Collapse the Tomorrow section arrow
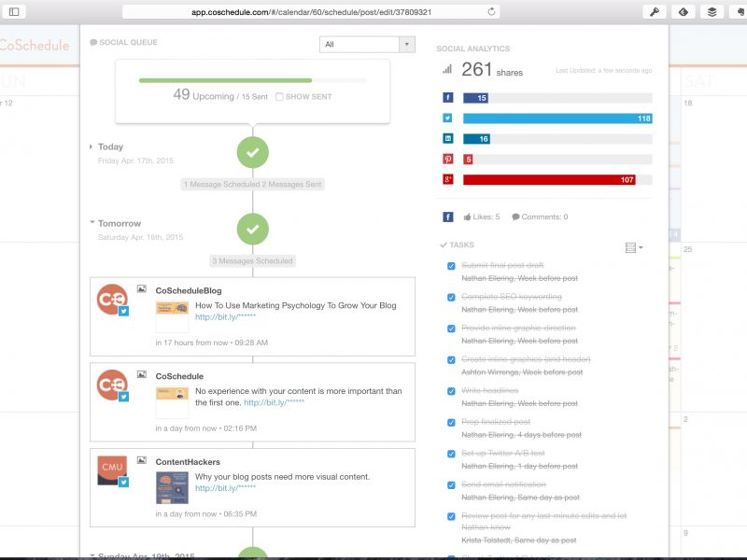This screenshot has width=747, height=560. pyautogui.click(x=92, y=223)
